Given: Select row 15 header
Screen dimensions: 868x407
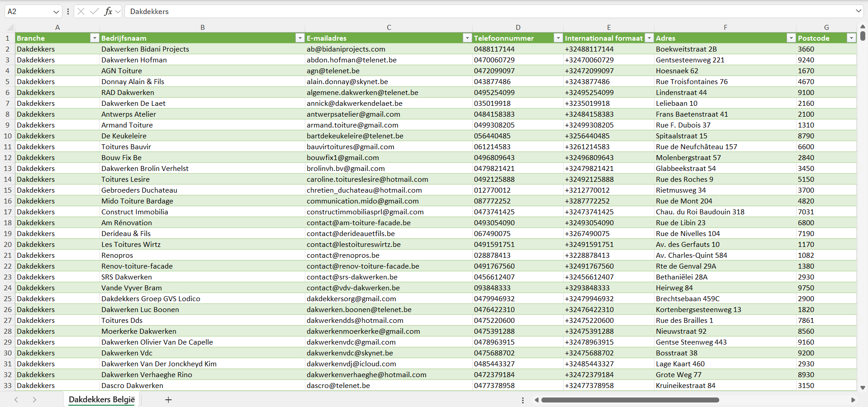Looking at the screenshot, I should click(8, 190).
